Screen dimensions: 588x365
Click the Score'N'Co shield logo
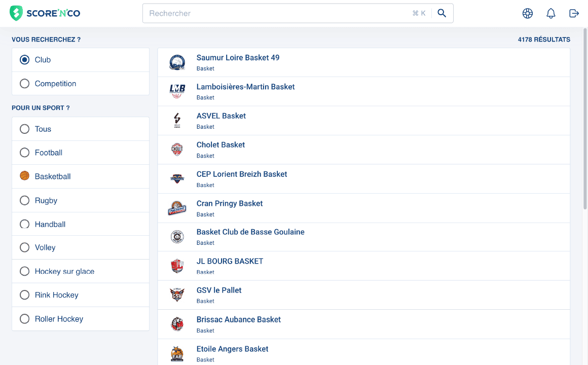pos(15,13)
